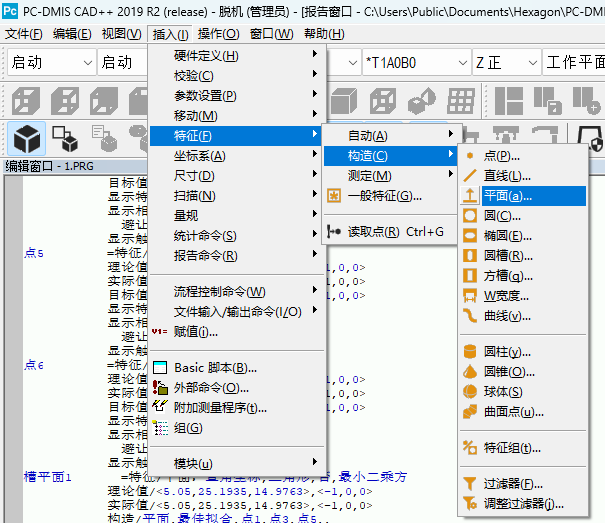Select 读取点(R) read point icon
605x523 pixels.
coord(390,232)
